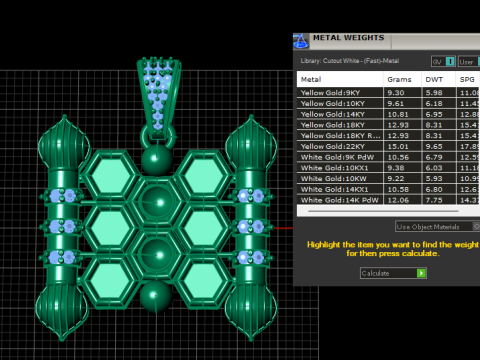Click the Calculate button label
The image size is (480, 360).
pyautogui.click(x=375, y=273)
